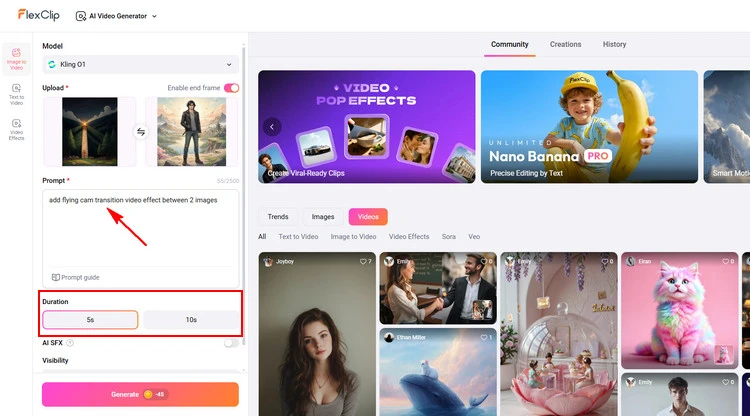The height and width of the screenshot is (416, 750).
Task: Click the prompt text input field
Action: point(140,230)
